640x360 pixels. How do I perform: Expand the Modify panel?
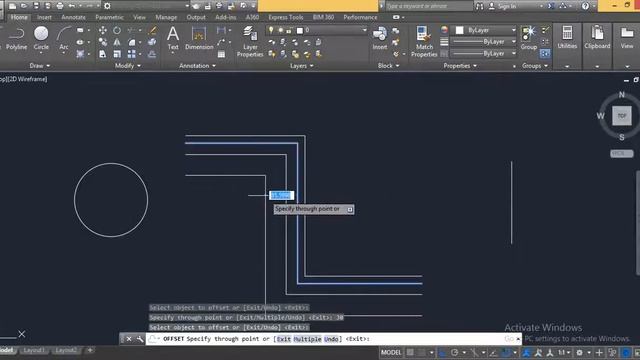(128, 66)
